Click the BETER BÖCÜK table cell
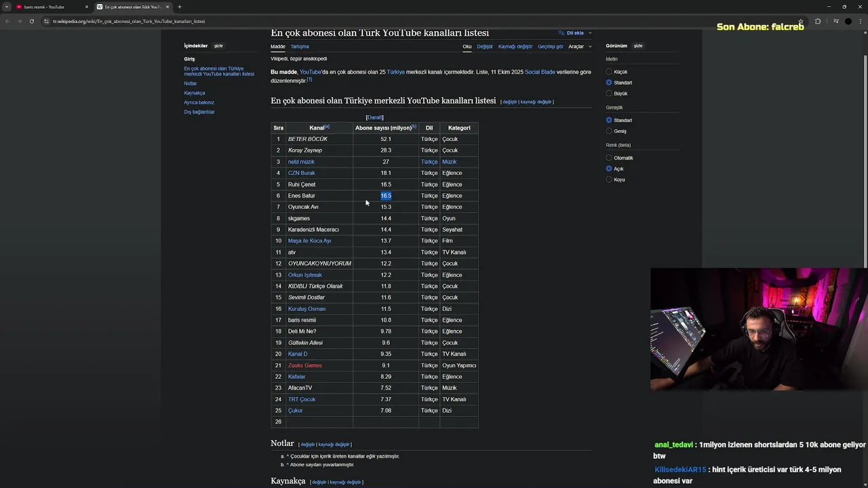The height and width of the screenshot is (488, 868). pyautogui.click(x=319, y=139)
